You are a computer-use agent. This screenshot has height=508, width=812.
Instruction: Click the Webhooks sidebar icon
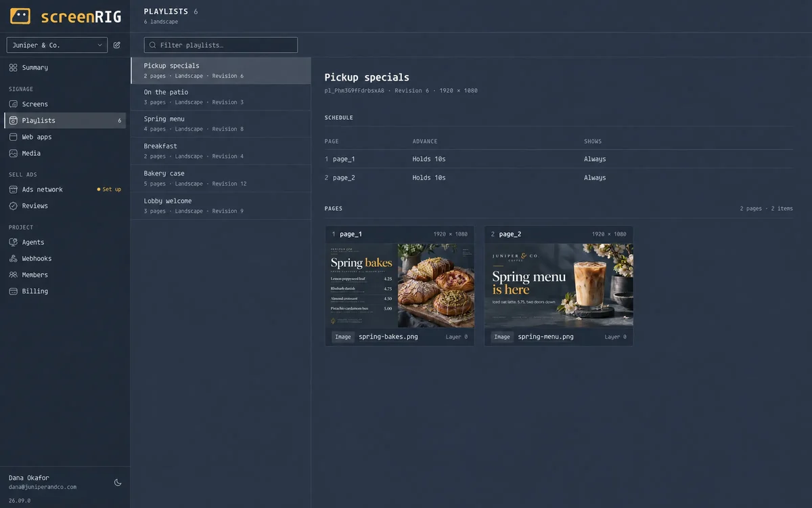click(x=14, y=259)
